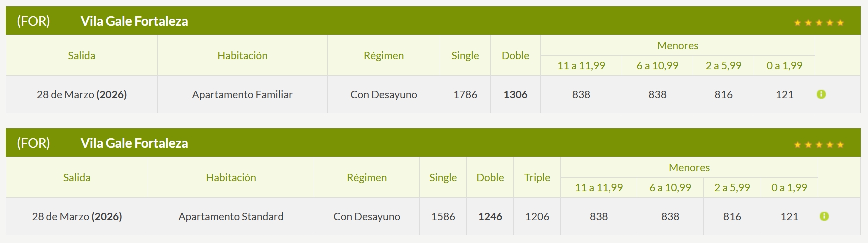The image size is (868, 243).
Task: Click the Menores header in the Apartamento Standard table
Action: 689,168
